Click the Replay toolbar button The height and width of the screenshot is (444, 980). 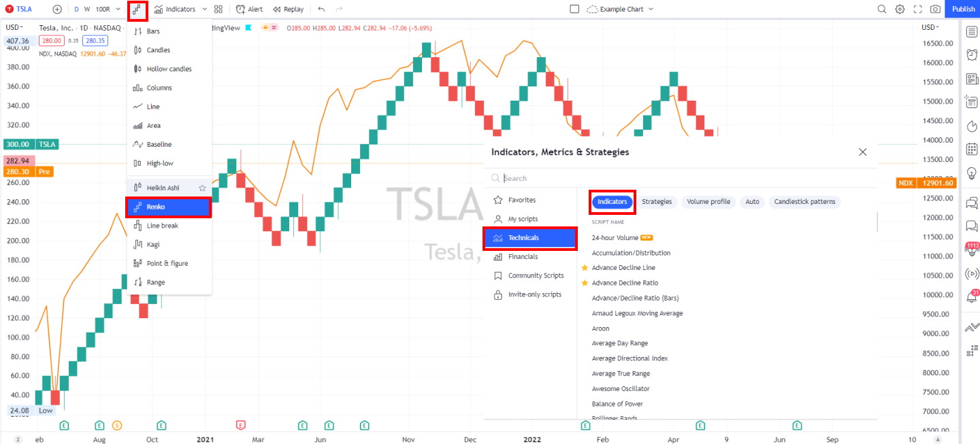click(289, 9)
